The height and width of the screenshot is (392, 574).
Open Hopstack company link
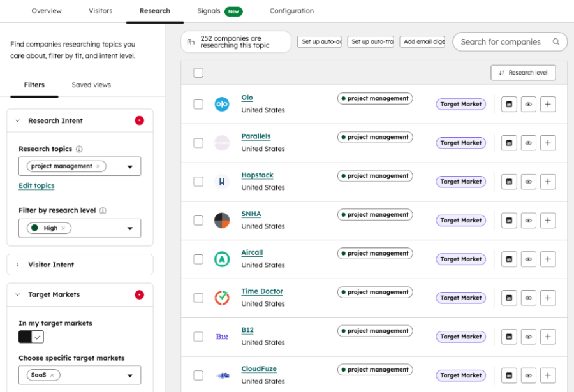point(258,175)
